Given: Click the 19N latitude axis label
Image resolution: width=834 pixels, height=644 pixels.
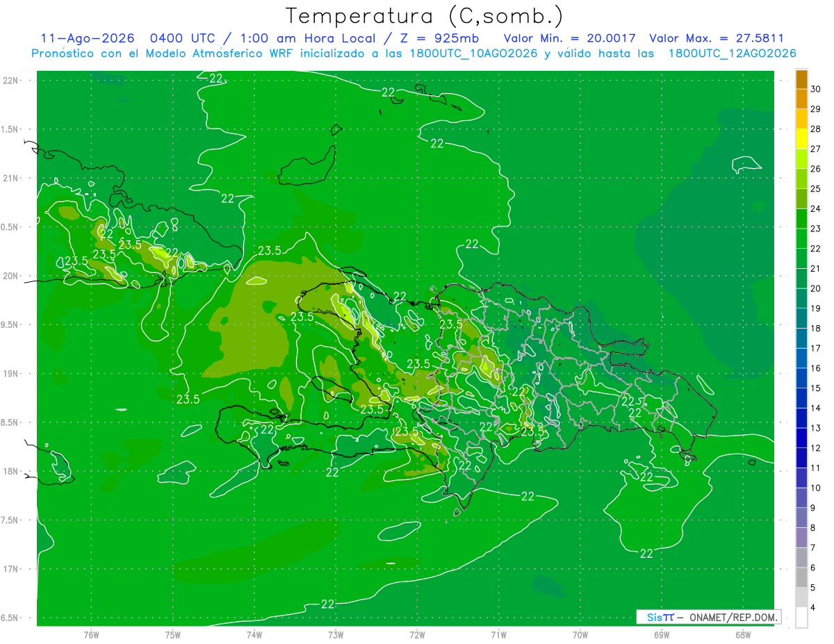Looking at the screenshot, I should pos(11,373).
